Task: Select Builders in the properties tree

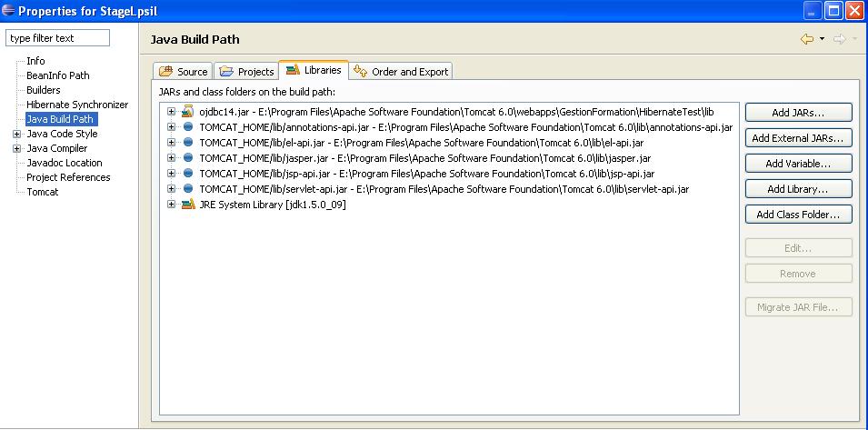Action: tap(44, 90)
